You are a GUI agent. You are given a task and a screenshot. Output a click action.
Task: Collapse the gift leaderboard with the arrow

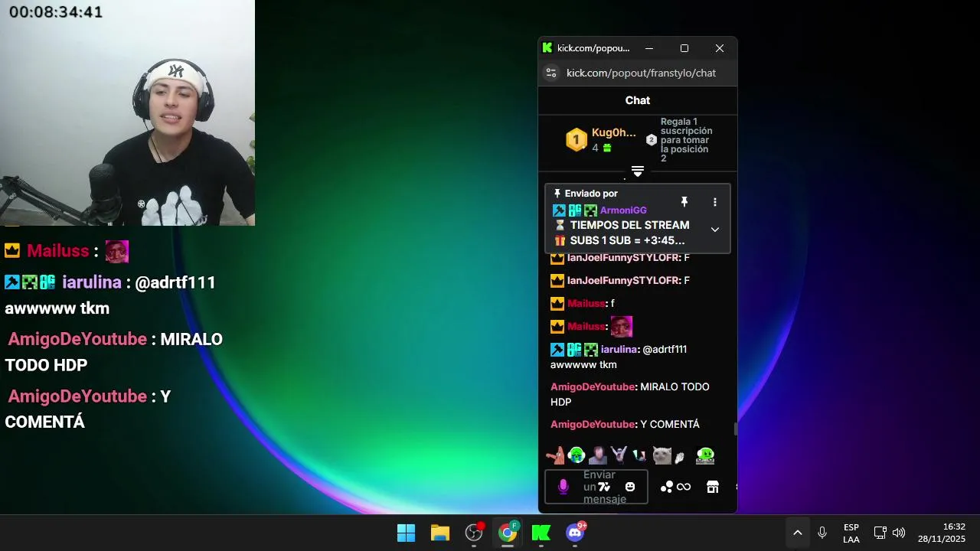[638, 171]
